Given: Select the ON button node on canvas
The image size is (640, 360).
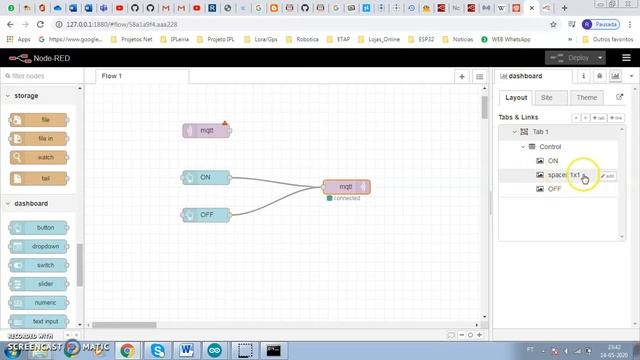Looking at the screenshot, I should [206, 178].
